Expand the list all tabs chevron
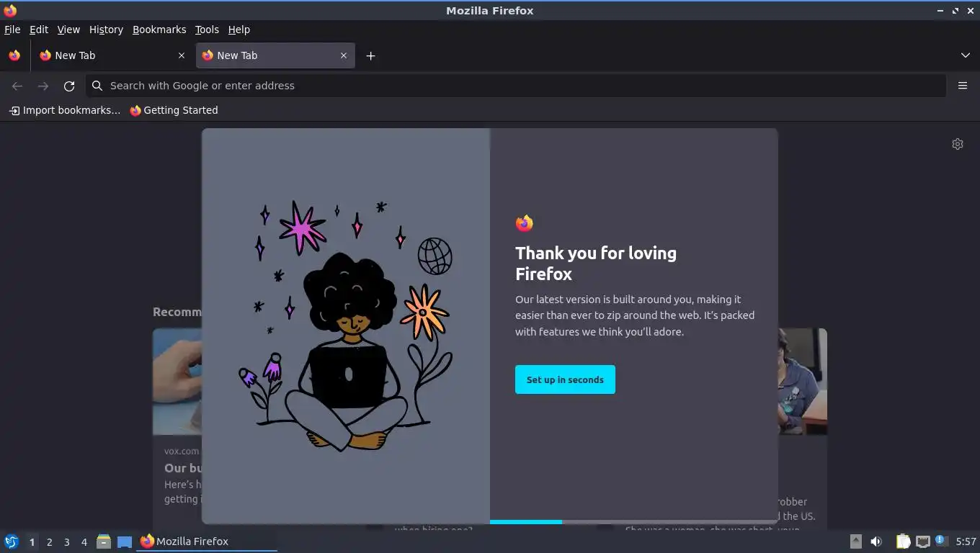 pyautogui.click(x=966, y=55)
